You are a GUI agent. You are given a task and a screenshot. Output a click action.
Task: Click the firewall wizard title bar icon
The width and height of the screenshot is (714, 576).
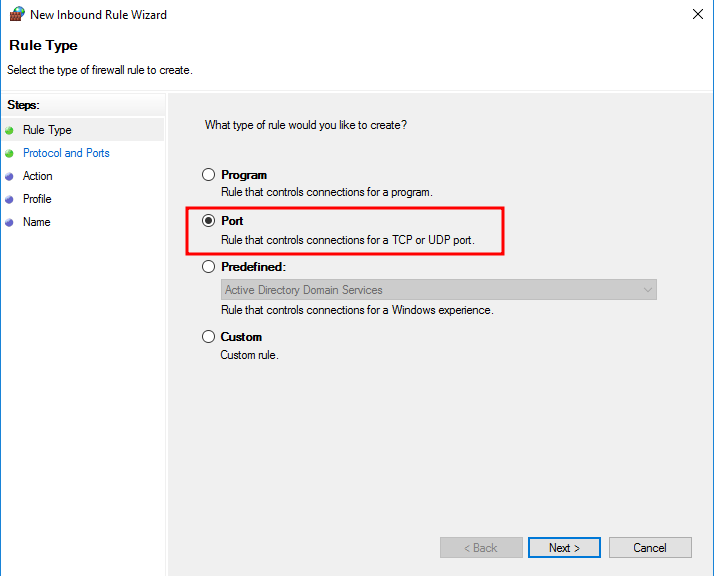click(x=16, y=15)
